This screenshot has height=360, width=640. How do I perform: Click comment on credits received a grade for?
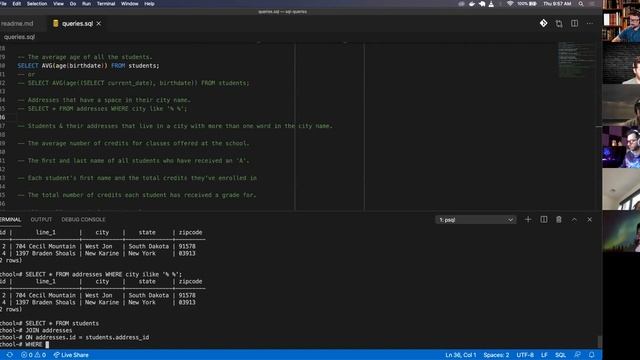[137, 195]
